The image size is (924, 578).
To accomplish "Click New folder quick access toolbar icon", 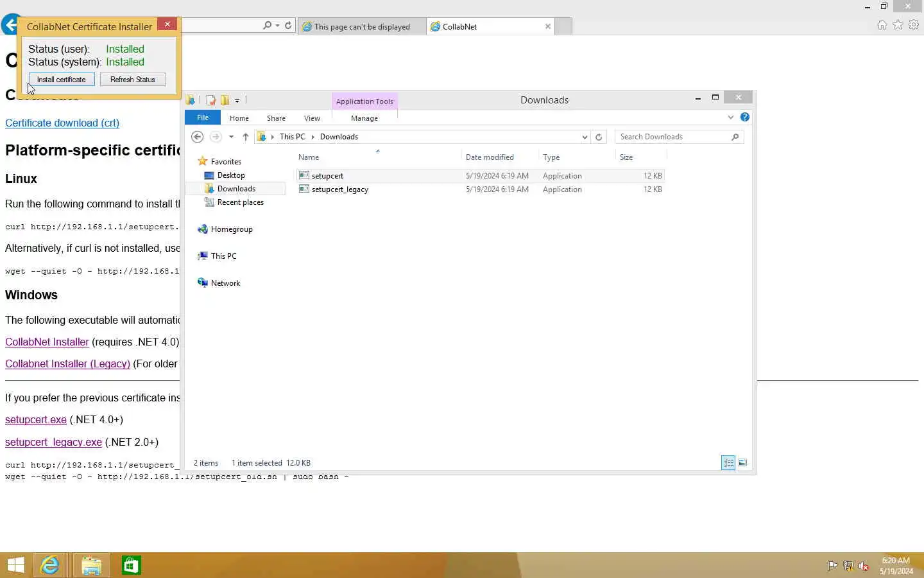I will click(x=225, y=100).
